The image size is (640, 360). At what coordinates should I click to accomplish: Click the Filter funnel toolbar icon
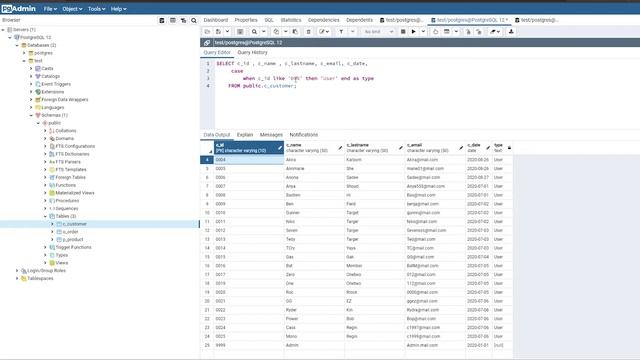point(341,32)
